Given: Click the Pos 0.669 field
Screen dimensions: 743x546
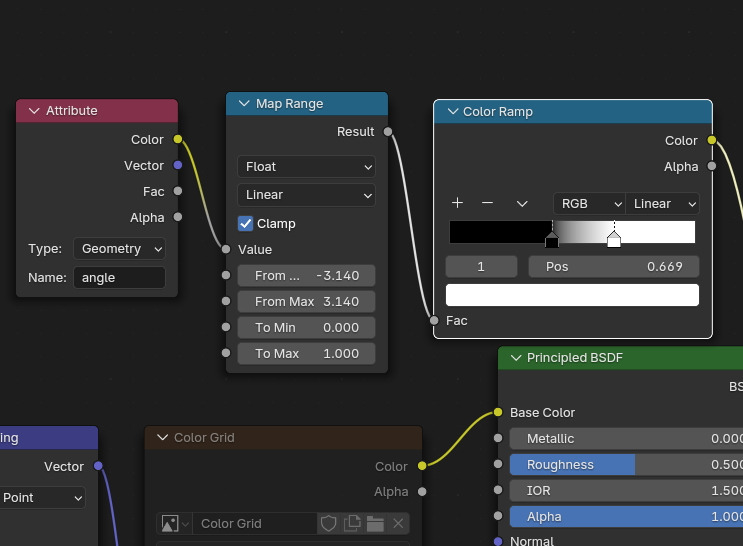Looking at the screenshot, I should pos(614,267).
